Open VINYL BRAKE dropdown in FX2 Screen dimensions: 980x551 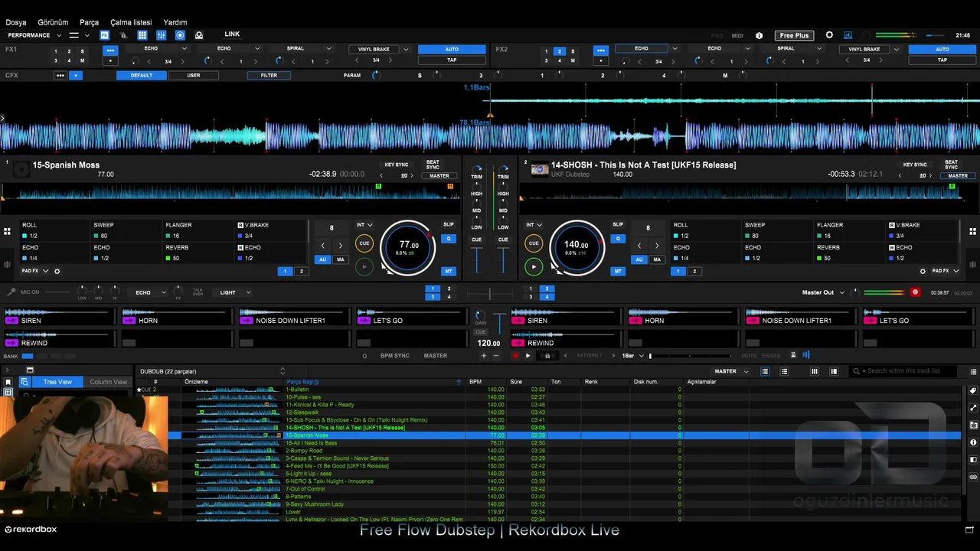pos(896,50)
